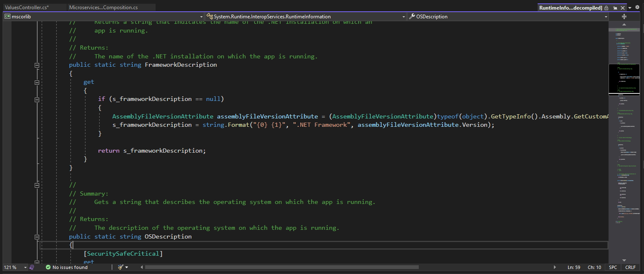This screenshot has height=274, width=644.
Task: Open the zoom percentage dropdown
Action: coord(24,267)
